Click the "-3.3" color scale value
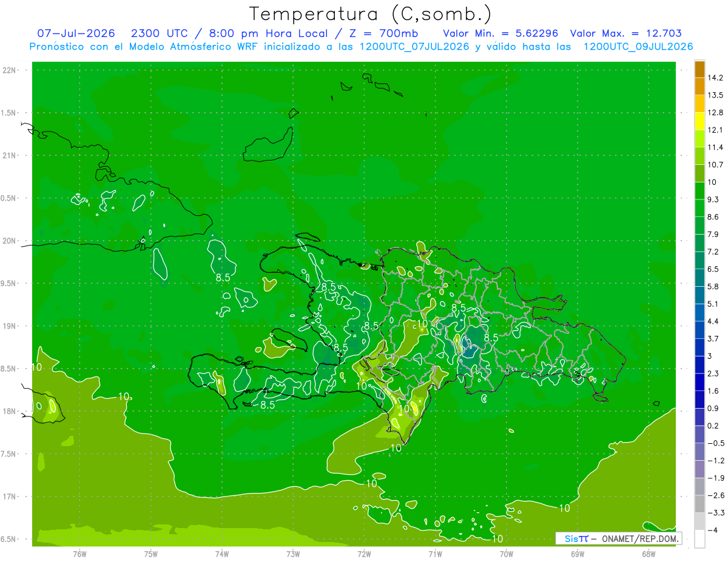Screen dimensions: 728x562 [x=716, y=513]
